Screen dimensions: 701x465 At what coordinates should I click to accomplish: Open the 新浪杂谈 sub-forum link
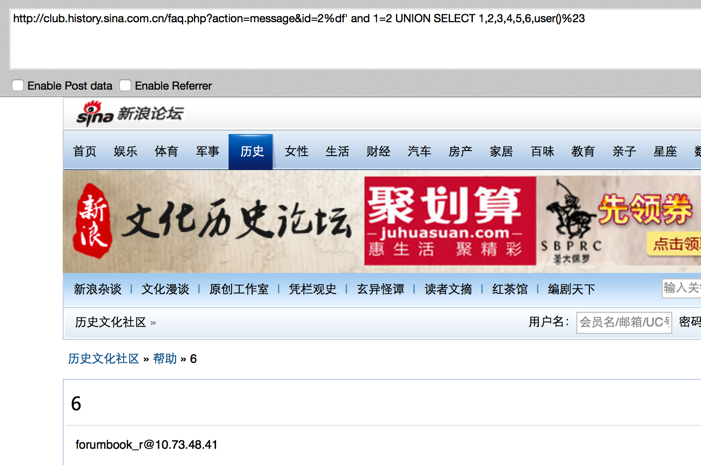(97, 289)
